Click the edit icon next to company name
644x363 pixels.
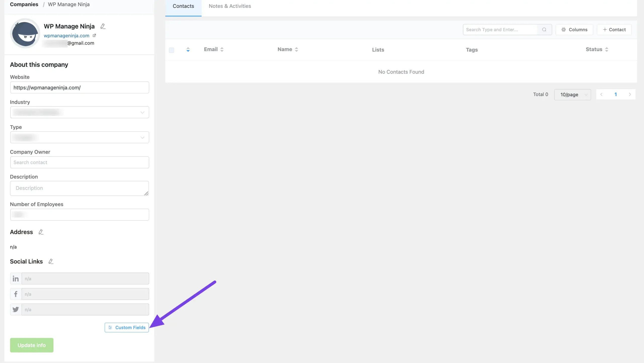click(103, 26)
